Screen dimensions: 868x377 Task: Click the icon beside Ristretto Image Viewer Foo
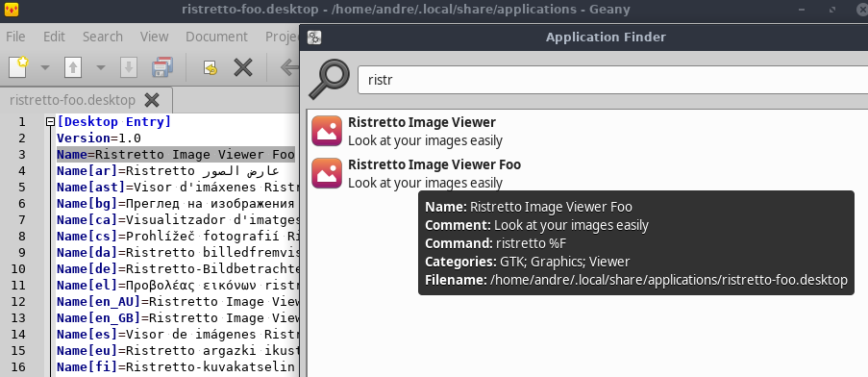[x=327, y=173]
